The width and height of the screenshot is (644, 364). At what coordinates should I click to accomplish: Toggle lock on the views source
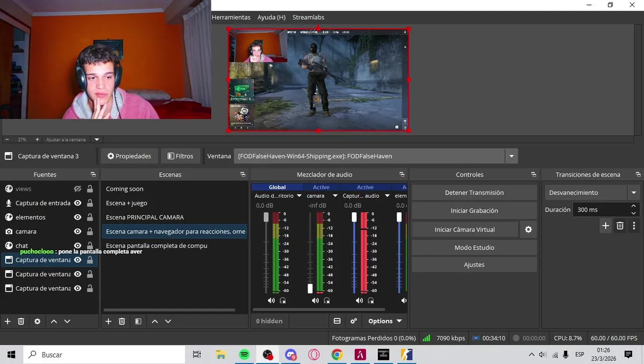pos(90,189)
